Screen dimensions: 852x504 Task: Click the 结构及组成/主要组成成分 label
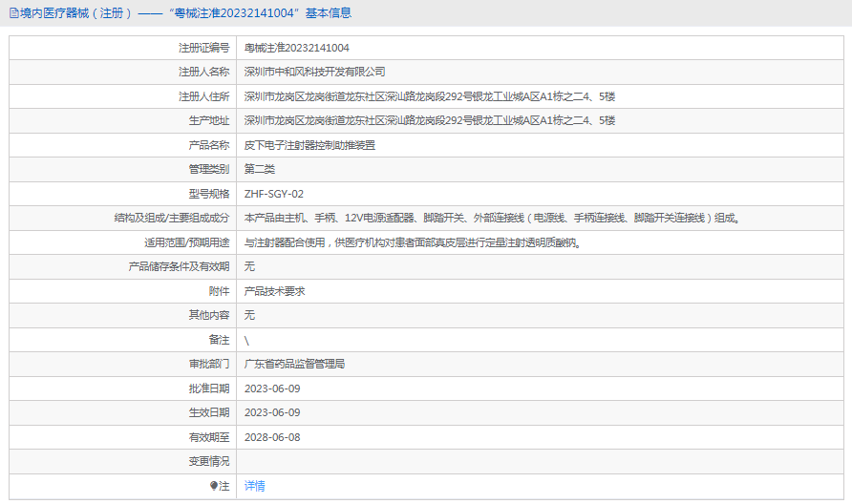click(172, 218)
